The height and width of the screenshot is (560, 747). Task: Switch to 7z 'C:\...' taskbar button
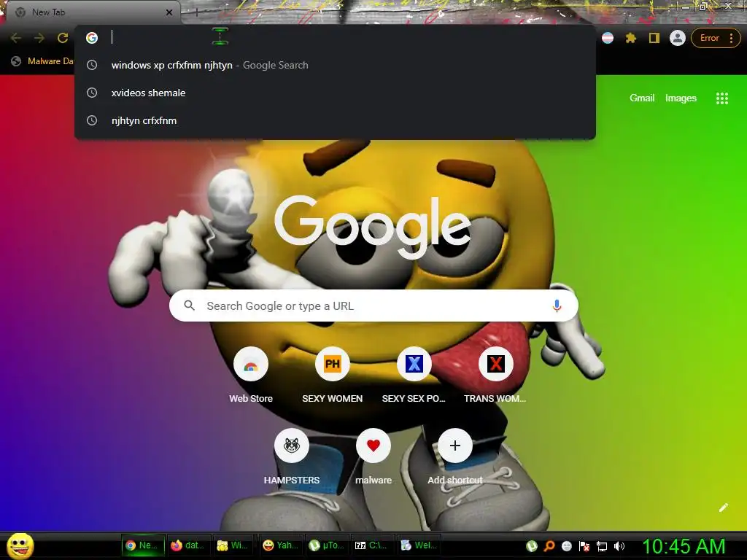[x=371, y=545]
